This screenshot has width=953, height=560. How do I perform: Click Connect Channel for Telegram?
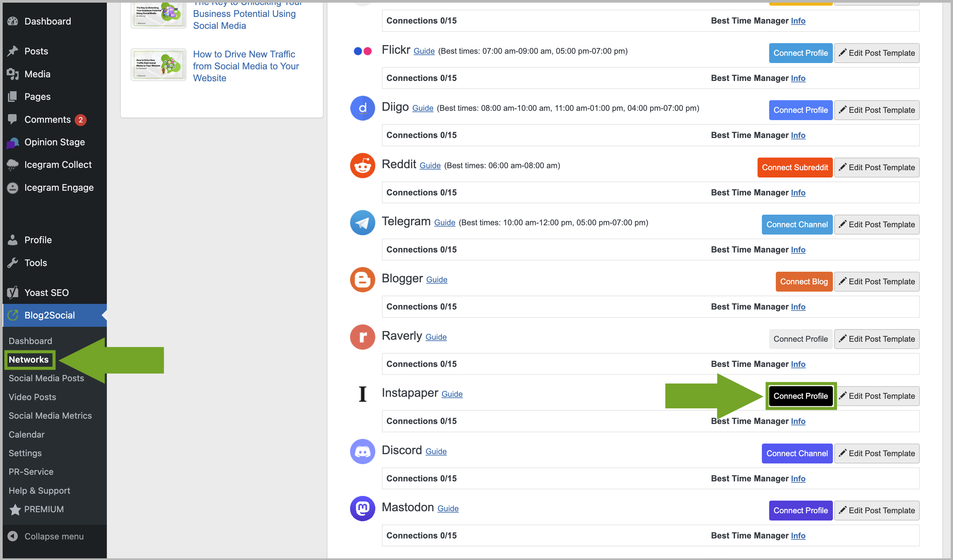pyautogui.click(x=797, y=225)
